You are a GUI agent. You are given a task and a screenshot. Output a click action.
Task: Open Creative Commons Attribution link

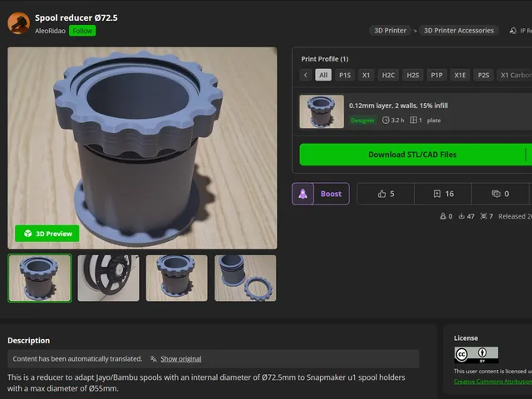click(x=493, y=382)
